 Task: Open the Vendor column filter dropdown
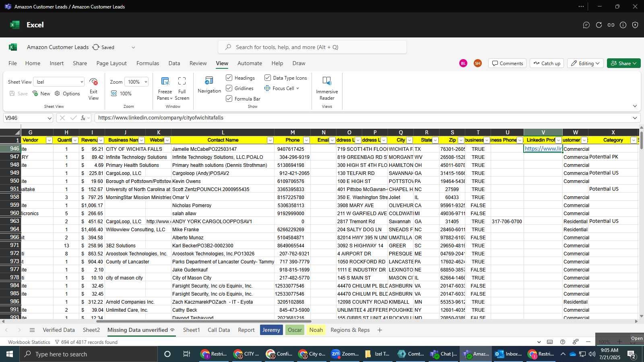49,140
